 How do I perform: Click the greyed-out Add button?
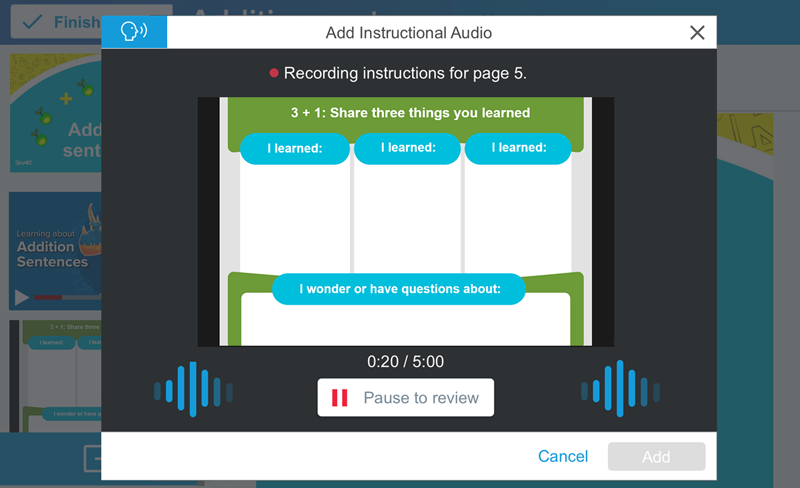(656, 456)
